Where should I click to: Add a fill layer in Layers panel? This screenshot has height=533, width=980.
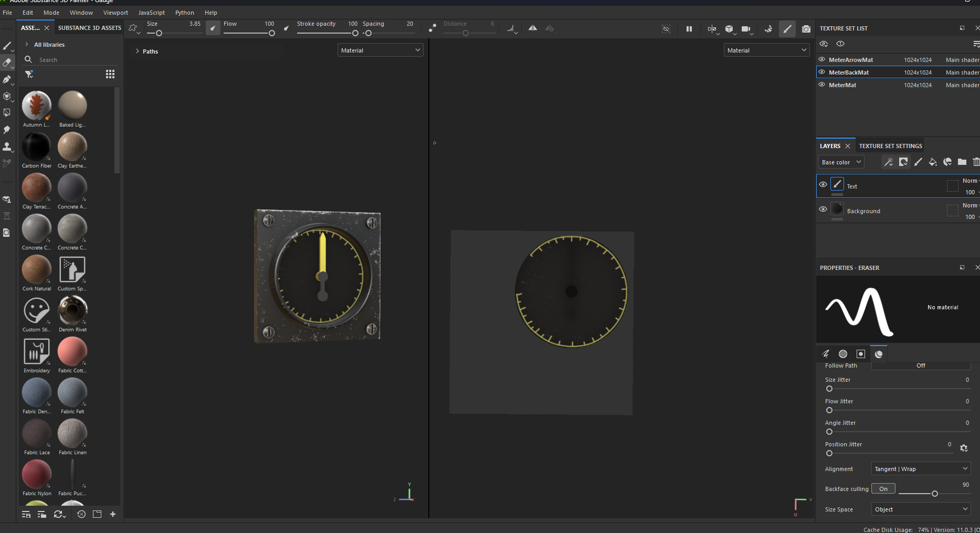(933, 162)
